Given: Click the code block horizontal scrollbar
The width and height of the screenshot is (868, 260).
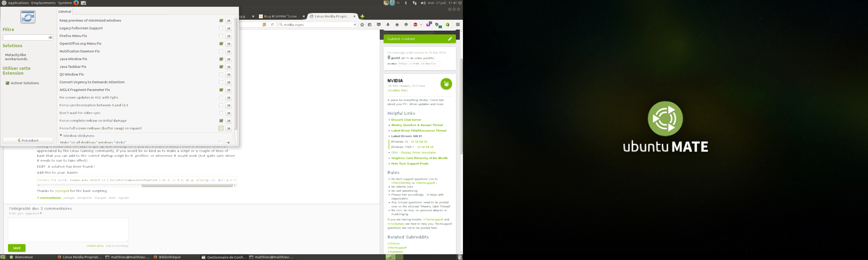Looking at the screenshot, I should coord(187,186).
